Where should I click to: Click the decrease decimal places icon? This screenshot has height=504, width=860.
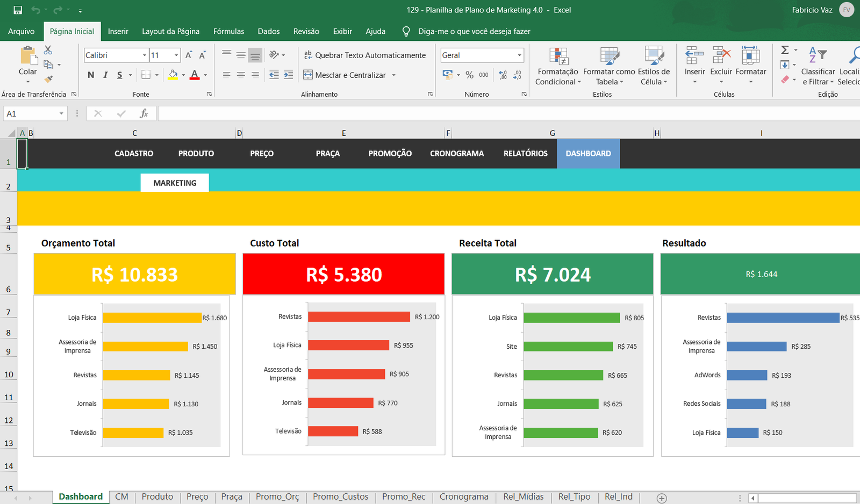coord(517,75)
